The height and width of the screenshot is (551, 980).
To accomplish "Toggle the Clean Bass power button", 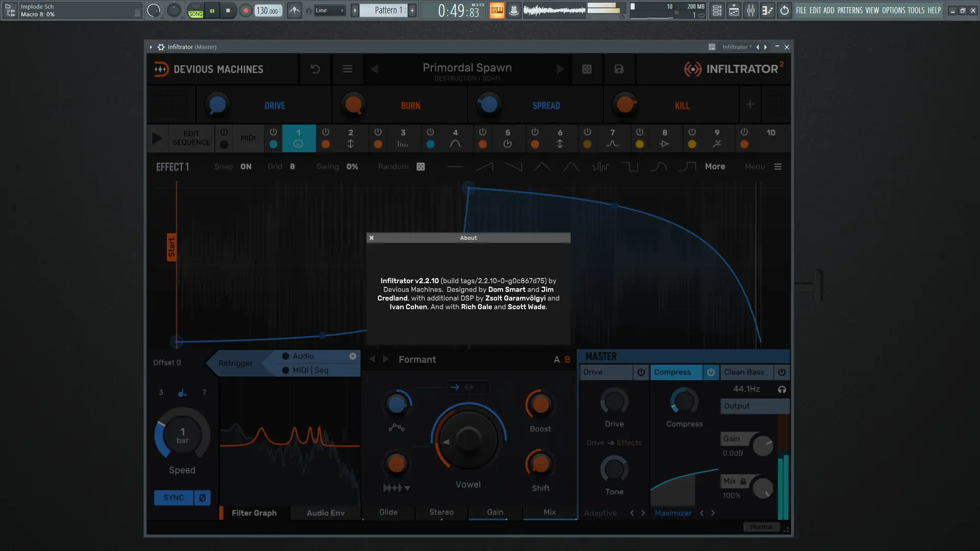I will 781,372.
